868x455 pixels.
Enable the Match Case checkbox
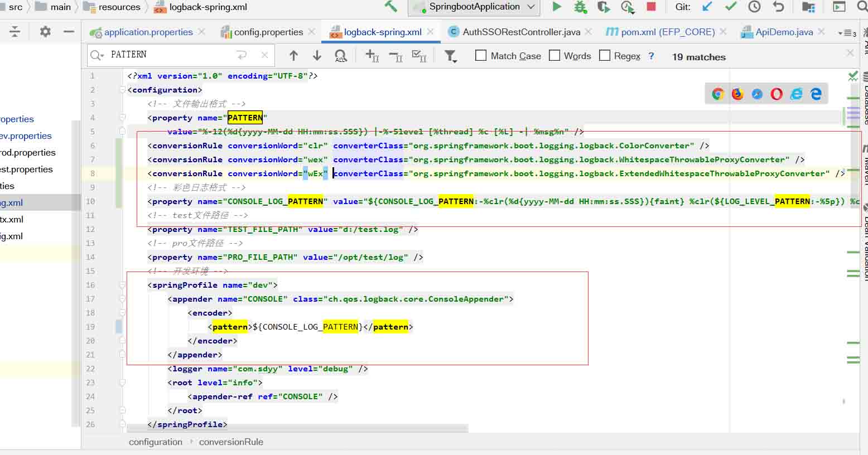coord(480,56)
